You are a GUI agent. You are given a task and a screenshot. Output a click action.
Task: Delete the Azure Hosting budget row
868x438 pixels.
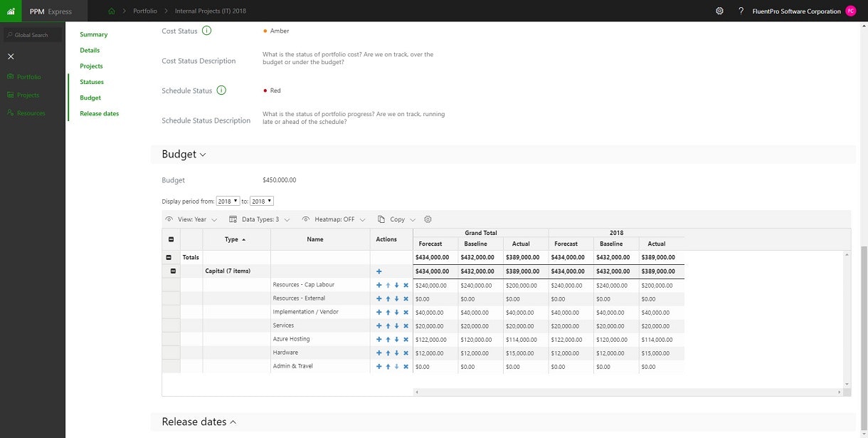point(406,340)
